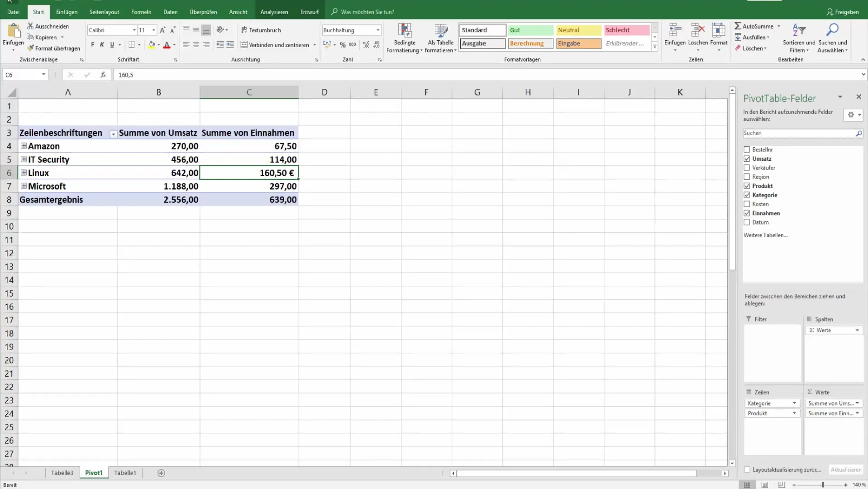
Task: Expand the Microsoft row group
Action: click(x=24, y=186)
